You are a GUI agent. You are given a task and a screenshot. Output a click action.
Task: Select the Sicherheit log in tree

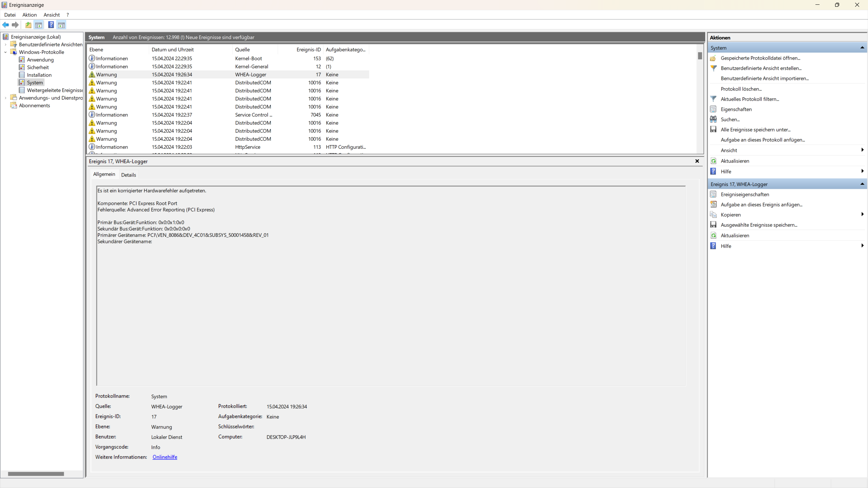(x=38, y=67)
